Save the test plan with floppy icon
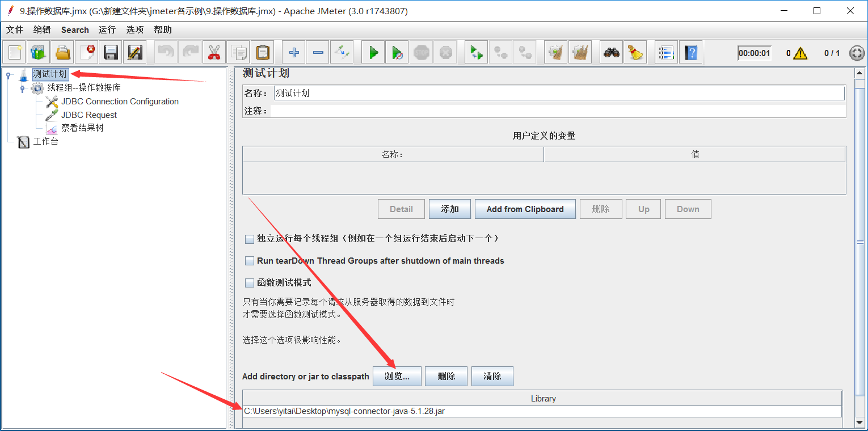This screenshot has width=868, height=431. pos(111,53)
